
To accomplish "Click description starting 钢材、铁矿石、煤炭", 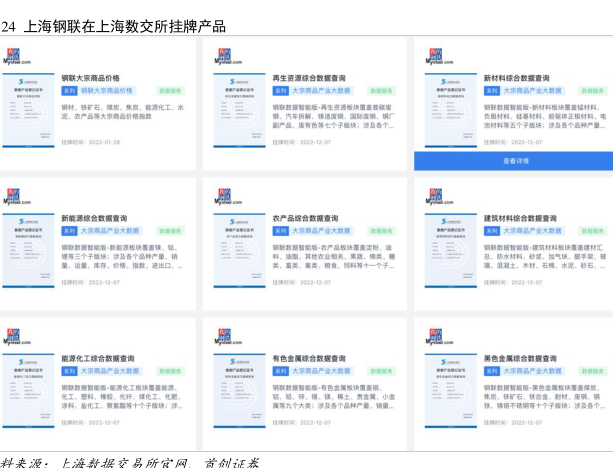I will [x=122, y=112].
